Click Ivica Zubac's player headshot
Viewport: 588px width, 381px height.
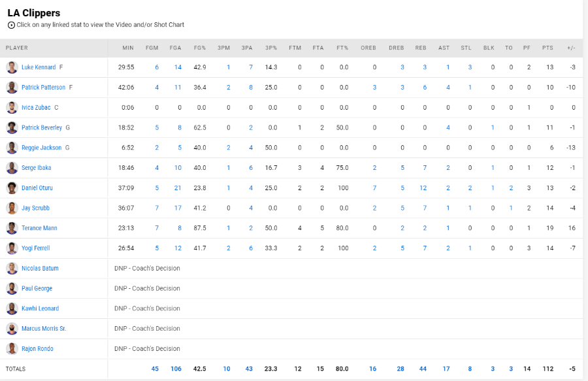click(x=12, y=108)
